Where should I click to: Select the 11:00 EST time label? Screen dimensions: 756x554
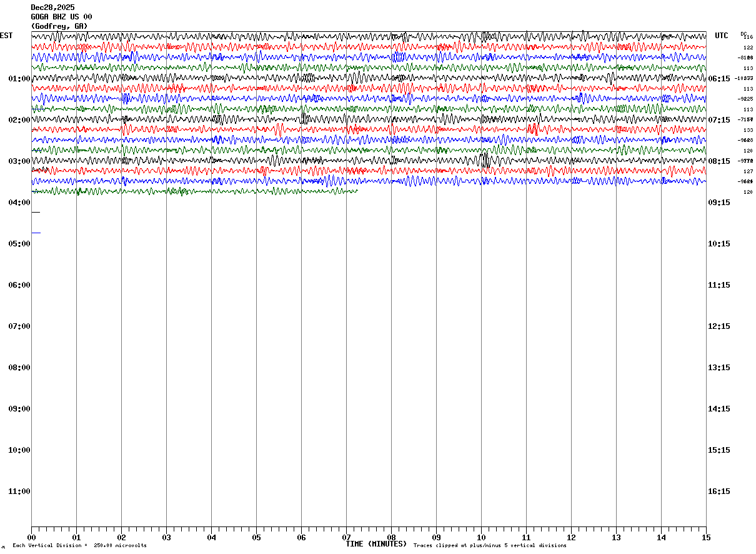19,491
